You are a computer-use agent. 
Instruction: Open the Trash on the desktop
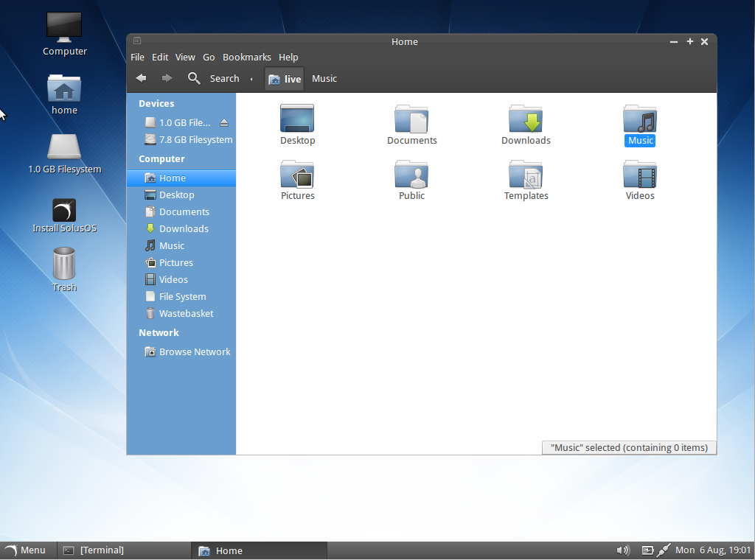pos(64,264)
